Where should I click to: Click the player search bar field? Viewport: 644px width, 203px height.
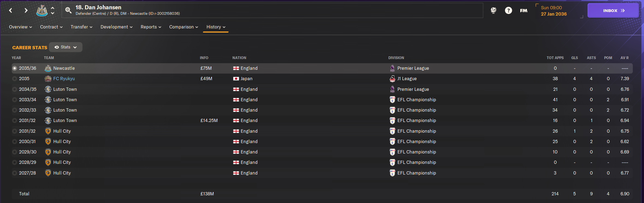(272, 10)
